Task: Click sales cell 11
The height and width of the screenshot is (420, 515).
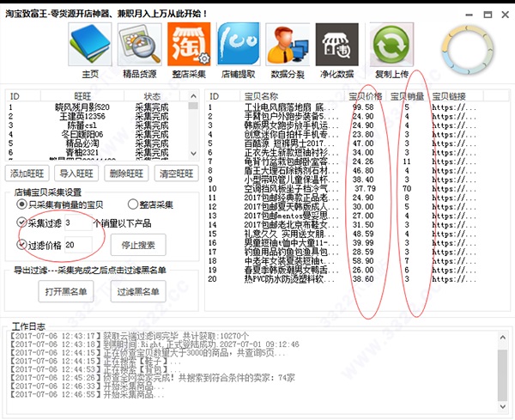Action: pos(407,161)
